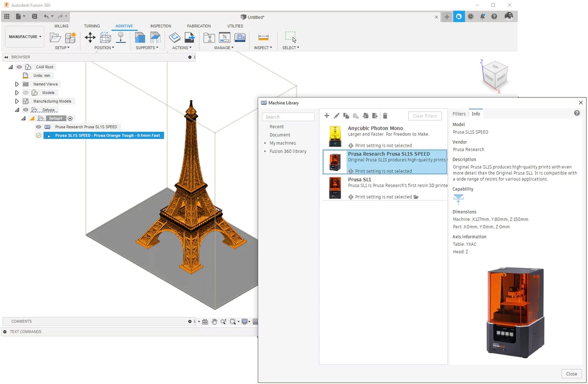
Task: Edit the selected machine with the pencil icon
Action: coord(337,116)
